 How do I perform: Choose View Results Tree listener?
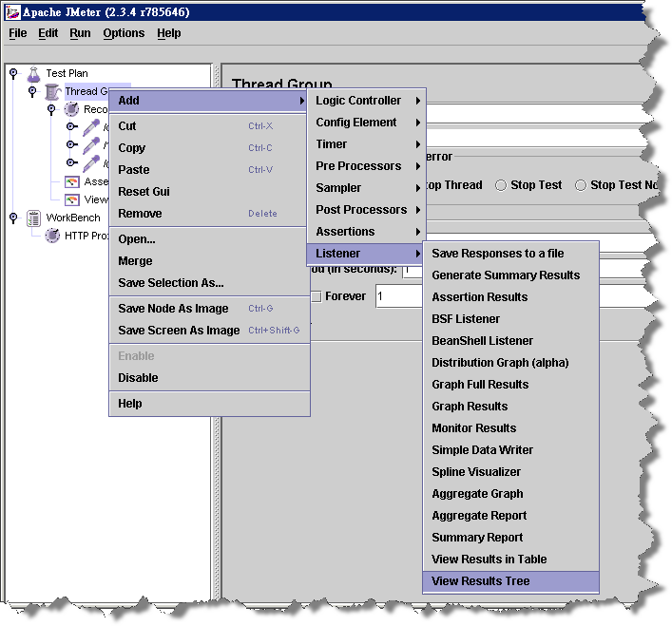click(510, 581)
